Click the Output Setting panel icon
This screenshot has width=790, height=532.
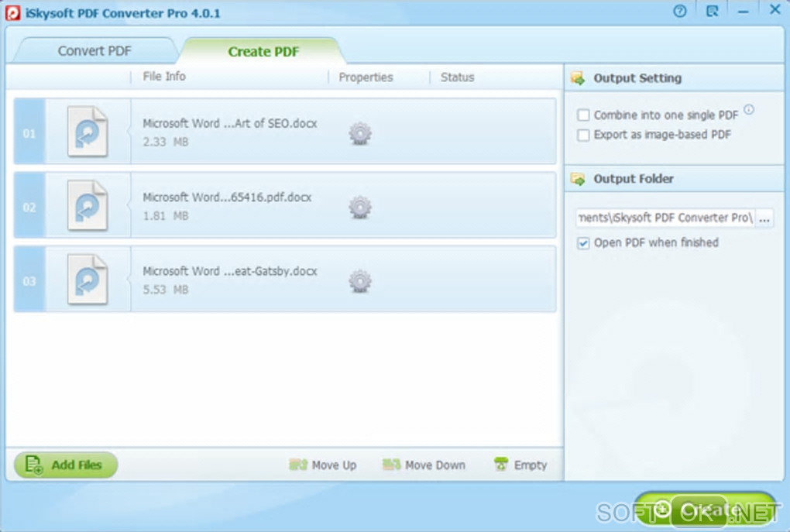[578, 78]
